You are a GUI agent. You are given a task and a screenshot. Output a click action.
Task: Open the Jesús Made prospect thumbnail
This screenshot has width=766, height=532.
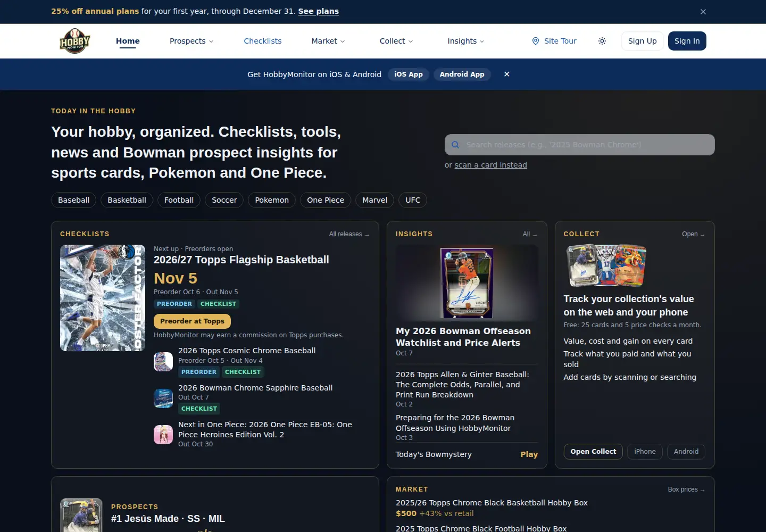[81, 515]
